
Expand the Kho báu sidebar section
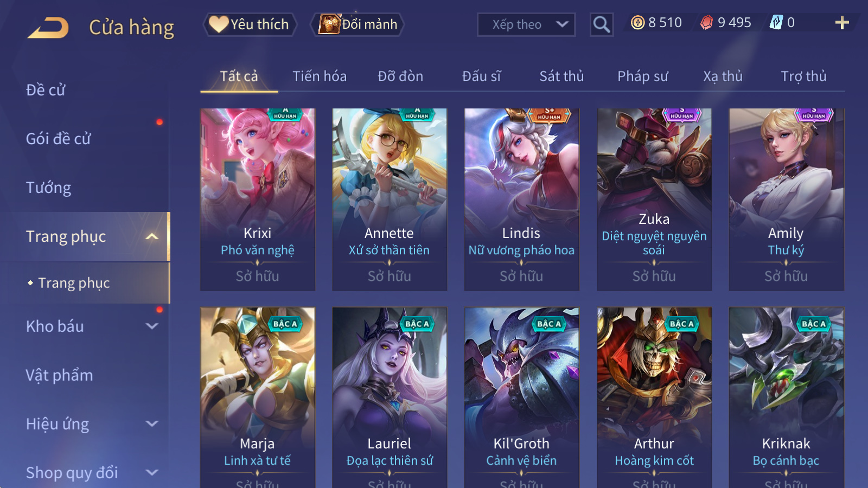(x=152, y=326)
